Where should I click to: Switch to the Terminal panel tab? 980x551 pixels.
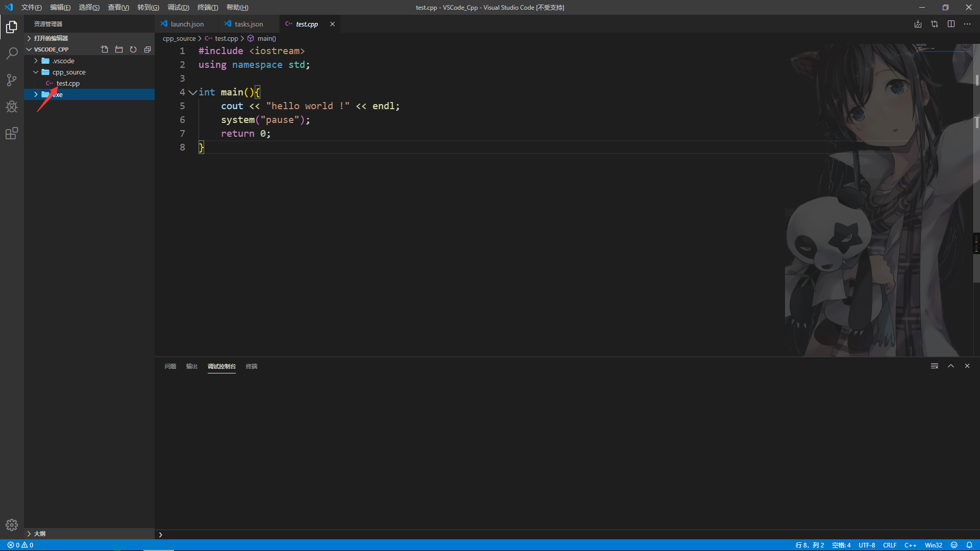(x=252, y=366)
